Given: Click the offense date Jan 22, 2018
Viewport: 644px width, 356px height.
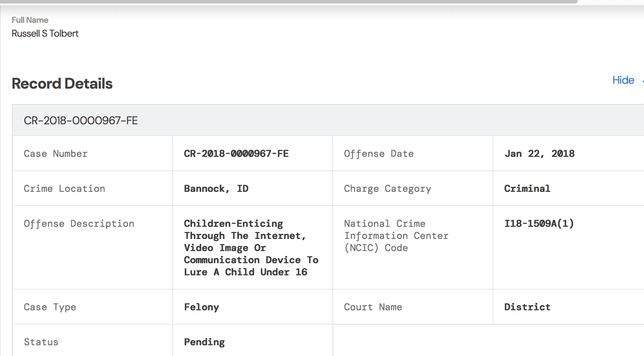Looking at the screenshot, I should click(539, 154).
